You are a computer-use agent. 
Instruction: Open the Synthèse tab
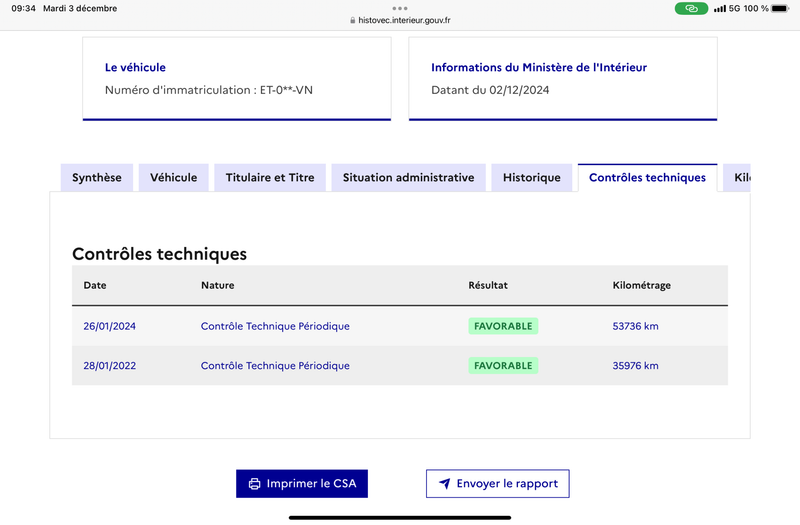point(97,178)
